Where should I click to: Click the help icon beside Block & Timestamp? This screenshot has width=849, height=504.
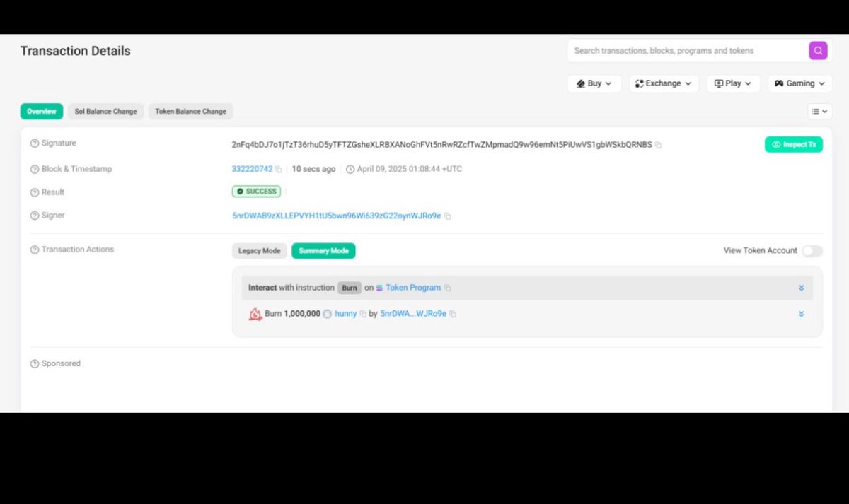point(35,170)
